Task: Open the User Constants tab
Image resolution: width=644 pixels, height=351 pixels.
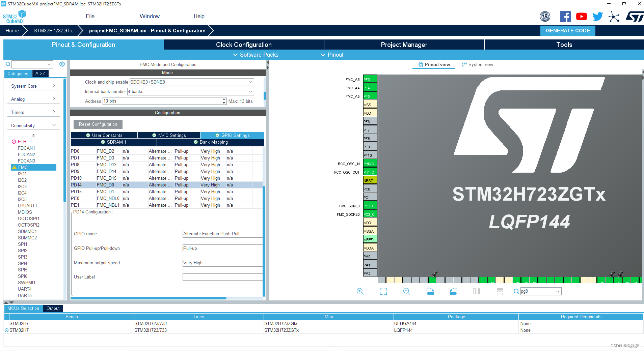Action: 104,135
